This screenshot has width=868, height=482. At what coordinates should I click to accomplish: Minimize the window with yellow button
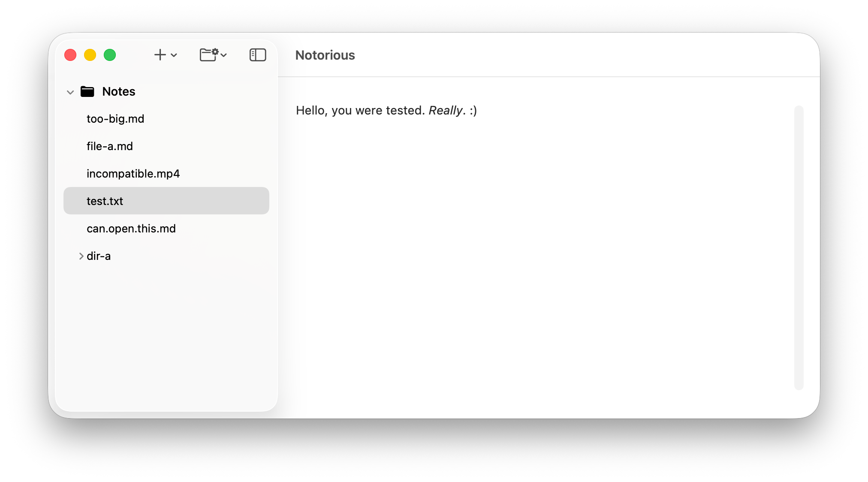(90, 55)
